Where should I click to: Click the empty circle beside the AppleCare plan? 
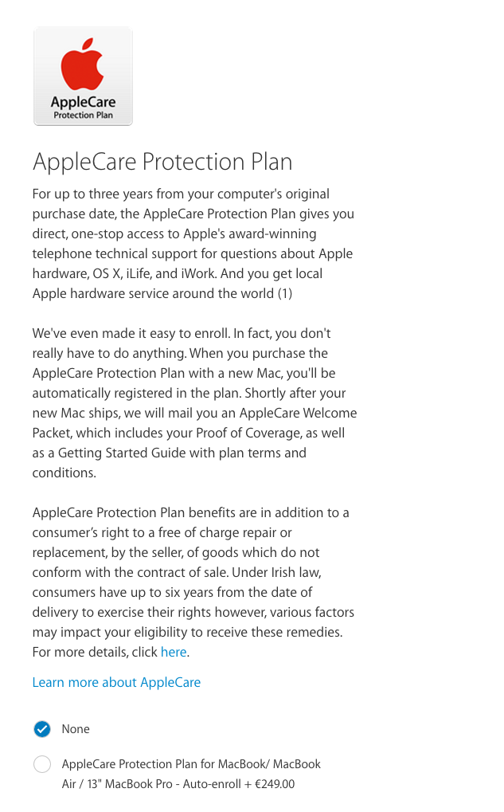coord(42,764)
